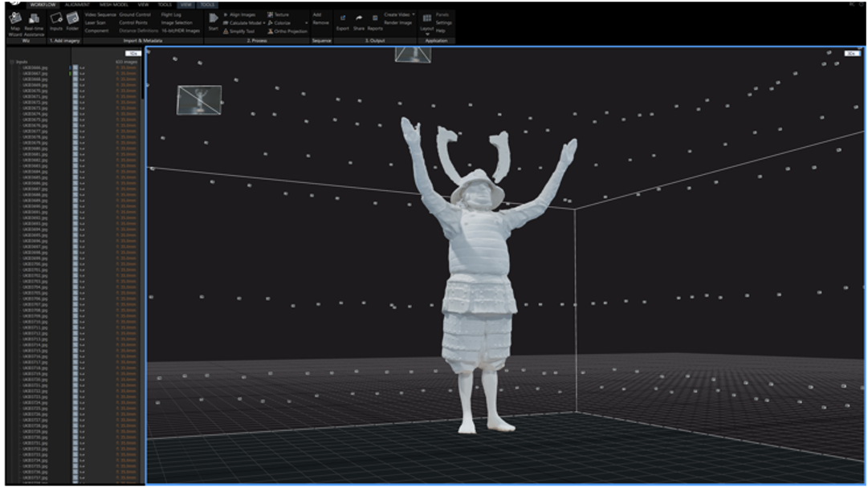
Task: Click the Folder icon to import images
Action: 72,22
